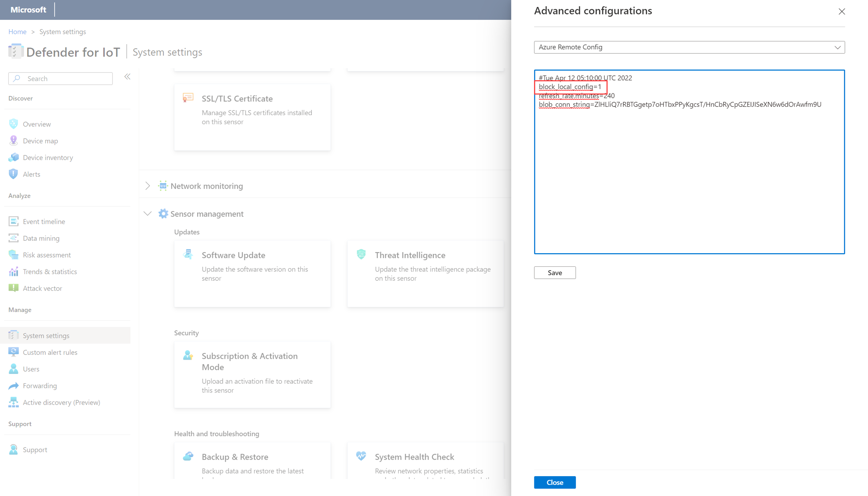Expand the Network monitoring section
This screenshot has height=496, width=868.
point(147,186)
